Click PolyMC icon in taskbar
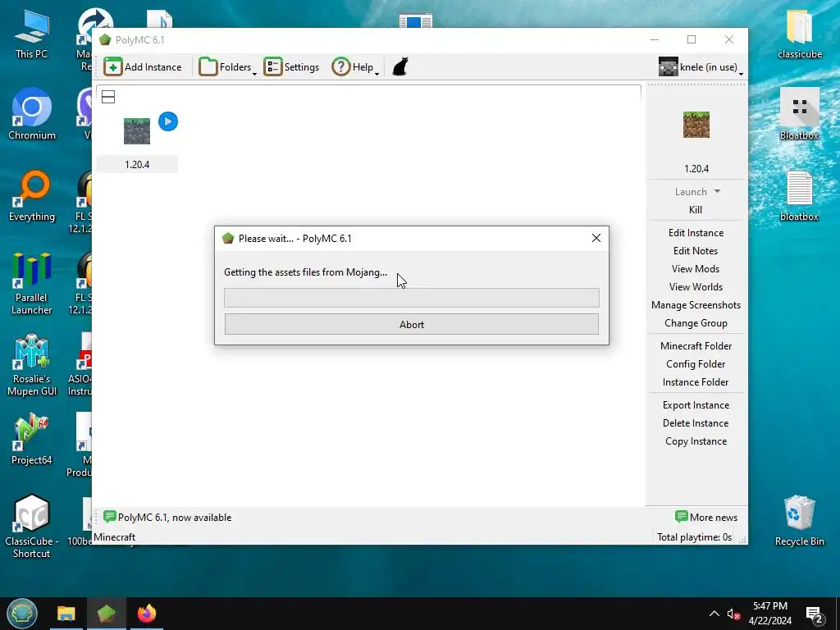The width and height of the screenshot is (840, 630). (107, 614)
